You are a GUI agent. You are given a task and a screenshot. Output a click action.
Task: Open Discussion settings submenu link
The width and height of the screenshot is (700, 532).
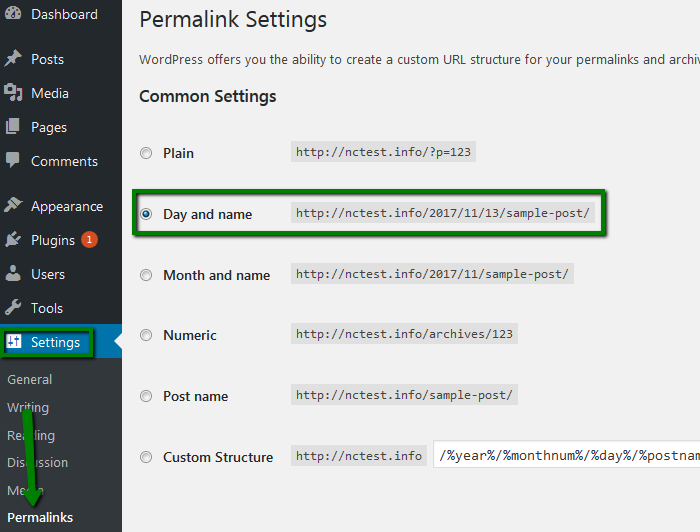point(38,462)
